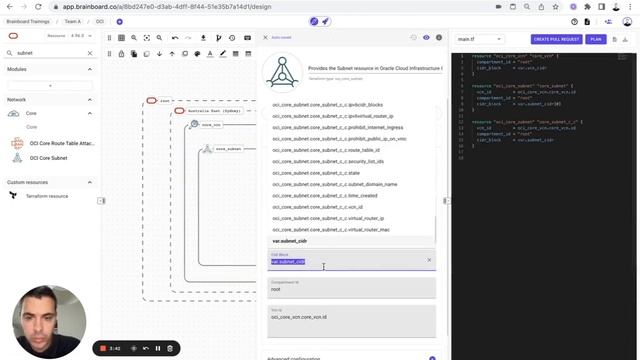This screenshot has height=360, width=640.
Task: Open version history clock icon
Action: coord(232,38)
